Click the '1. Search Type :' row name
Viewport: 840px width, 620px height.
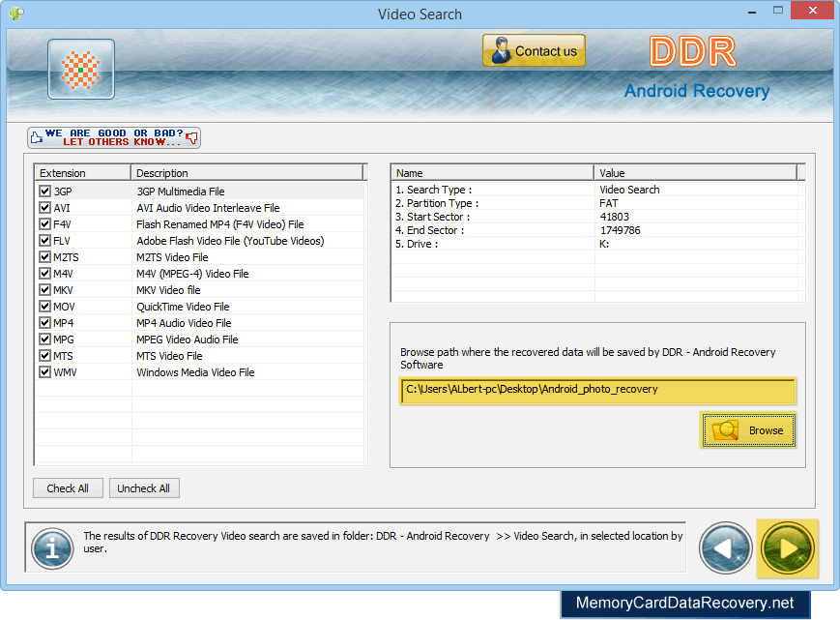[x=434, y=190]
